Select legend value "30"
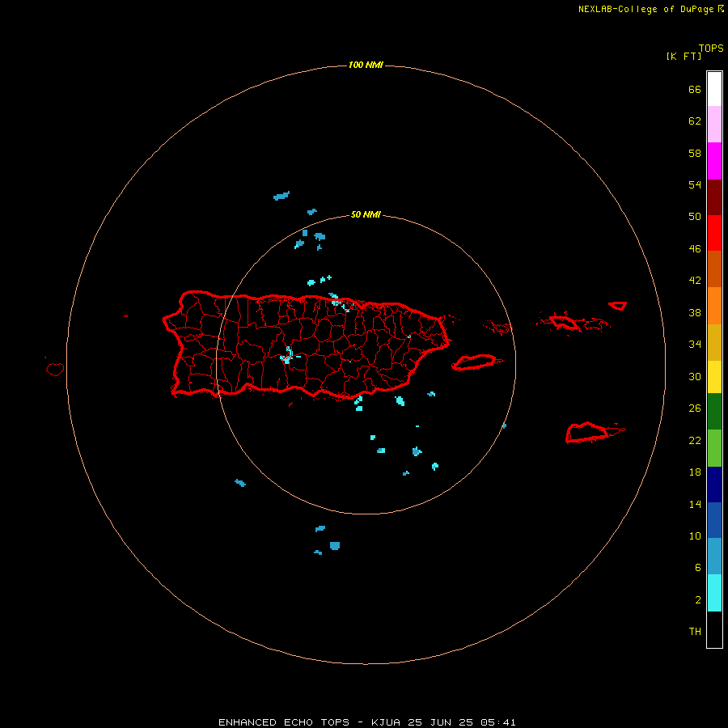Viewport: 728px width, 728px height. [695, 376]
